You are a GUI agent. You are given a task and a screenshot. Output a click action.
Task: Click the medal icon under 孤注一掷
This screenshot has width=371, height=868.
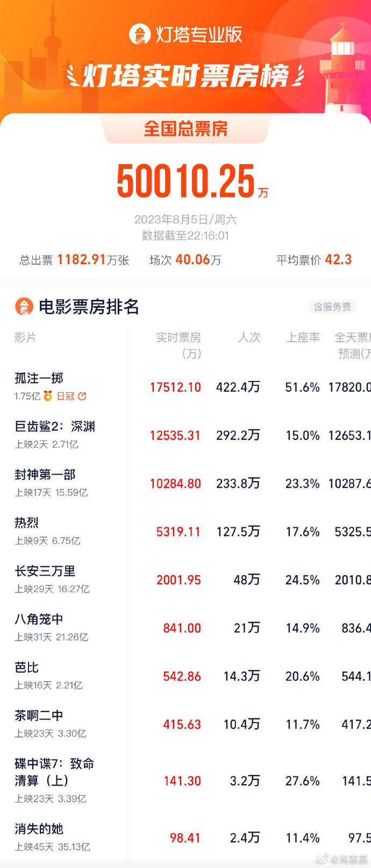[x=48, y=396]
